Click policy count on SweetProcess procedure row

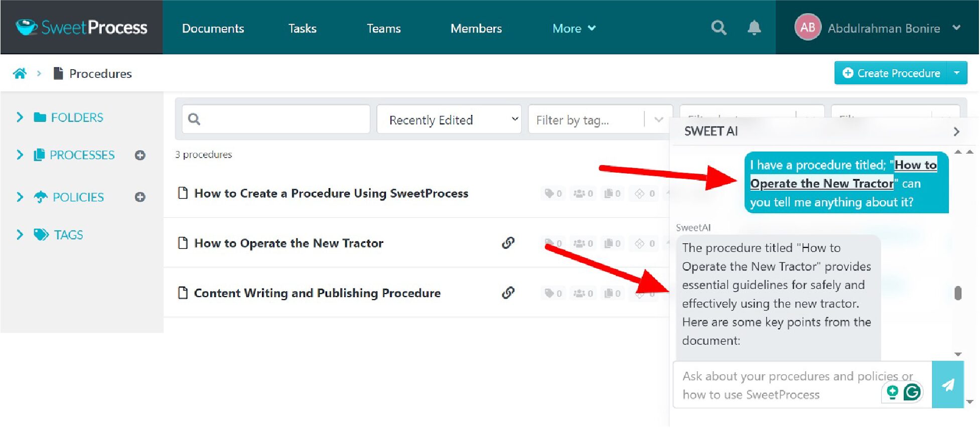pos(645,193)
